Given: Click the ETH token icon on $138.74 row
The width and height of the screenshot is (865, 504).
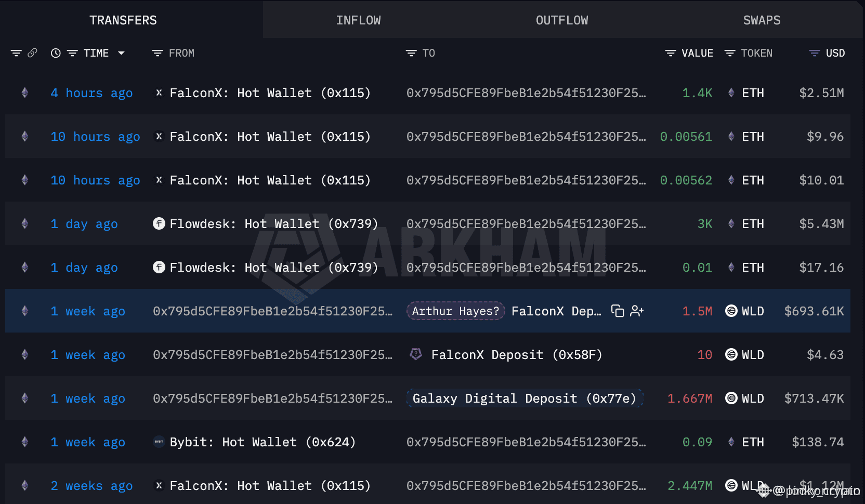Looking at the screenshot, I should pos(731,442).
